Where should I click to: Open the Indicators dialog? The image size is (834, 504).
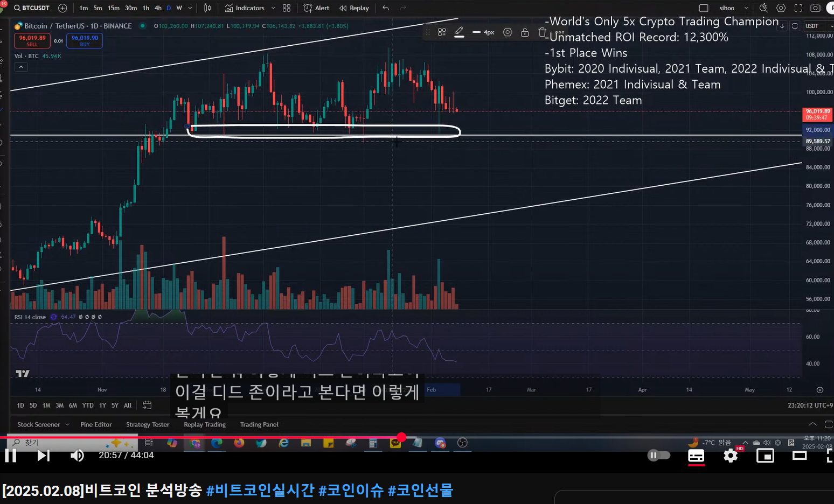[245, 8]
